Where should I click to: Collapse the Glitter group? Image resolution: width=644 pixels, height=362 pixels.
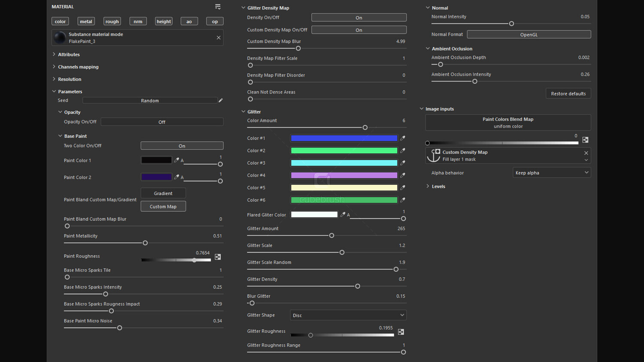(x=243, y=112)
